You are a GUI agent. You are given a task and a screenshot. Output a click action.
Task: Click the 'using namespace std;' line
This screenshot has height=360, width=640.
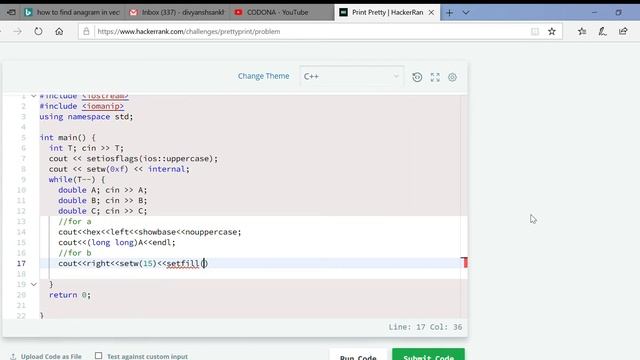pyautogui.click(x=86, y=117)
